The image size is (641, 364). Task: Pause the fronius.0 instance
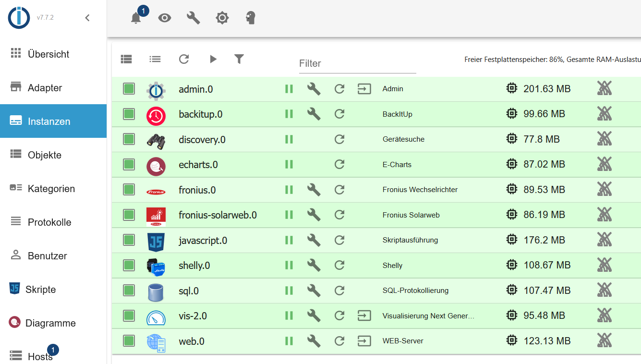click(x=289, y=190)
